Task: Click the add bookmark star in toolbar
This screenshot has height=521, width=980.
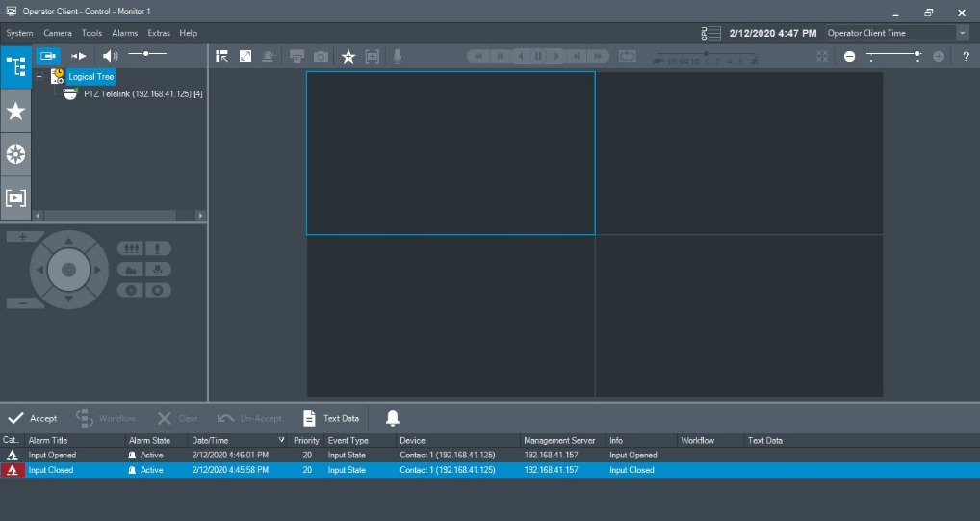Action: (x=348, y=57)
